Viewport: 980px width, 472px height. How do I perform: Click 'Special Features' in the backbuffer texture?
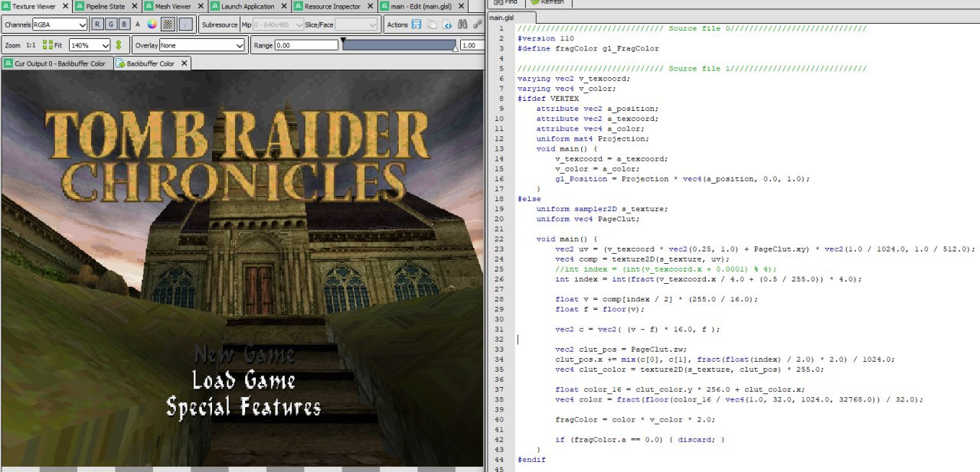click(243, 406)
